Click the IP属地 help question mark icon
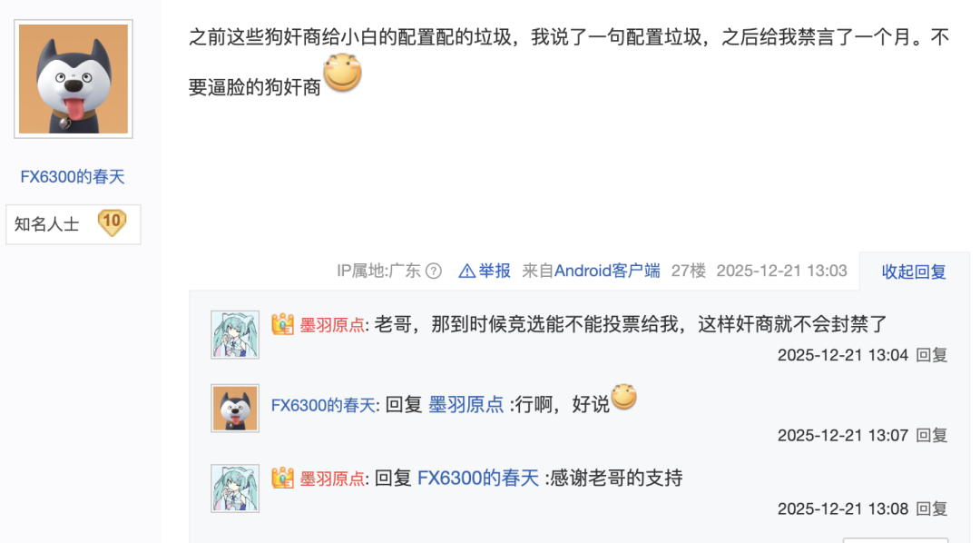This screenshot has width=980, height=543. (x=433, y=271)
